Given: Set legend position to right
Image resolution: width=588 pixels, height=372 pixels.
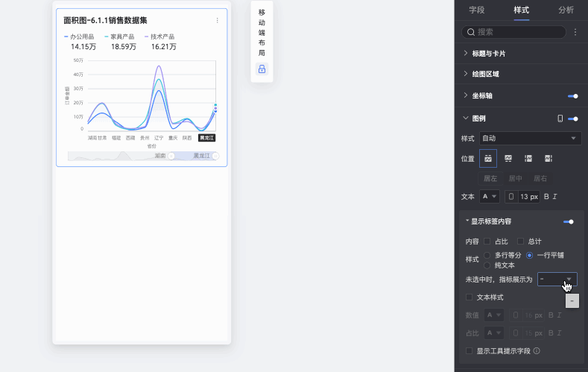Looking at the screenshot, I should [549, 159].
